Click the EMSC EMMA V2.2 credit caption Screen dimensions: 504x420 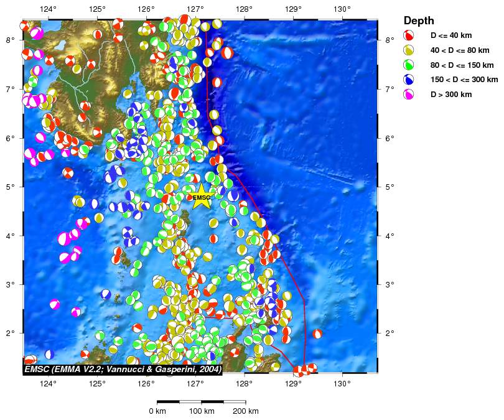122,369
